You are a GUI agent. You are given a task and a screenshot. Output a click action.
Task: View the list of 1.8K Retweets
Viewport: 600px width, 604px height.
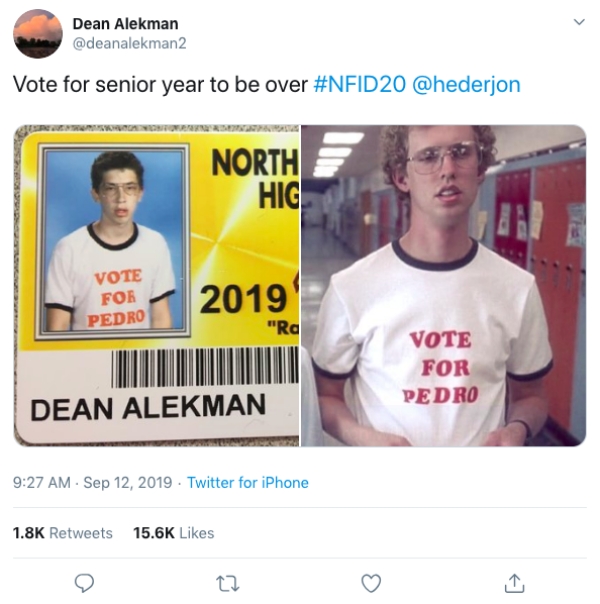pos(62,533)
